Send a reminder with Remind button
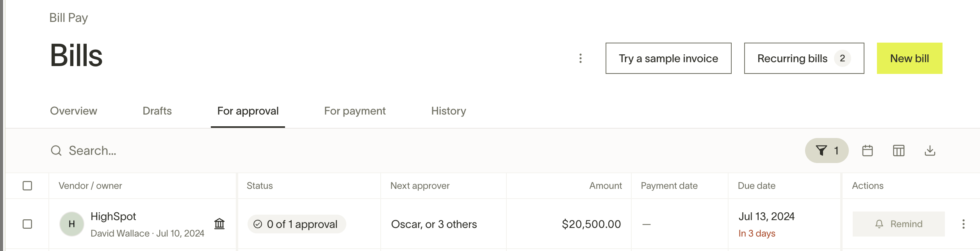 (899, 224)
